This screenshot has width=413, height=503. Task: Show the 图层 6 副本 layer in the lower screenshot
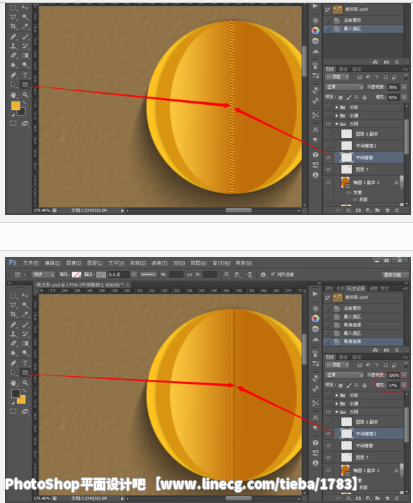pos(328,422)
